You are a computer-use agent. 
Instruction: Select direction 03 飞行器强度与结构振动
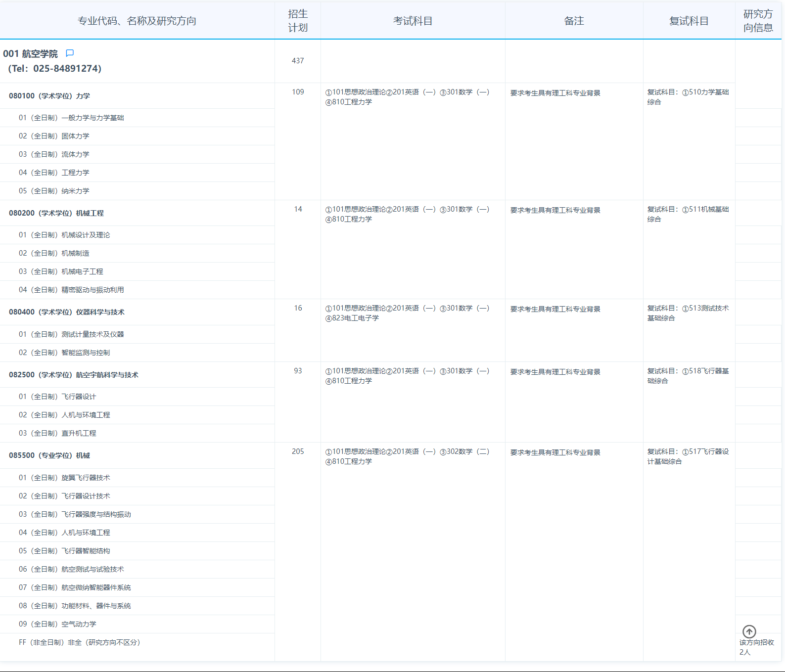coord(137,514)
